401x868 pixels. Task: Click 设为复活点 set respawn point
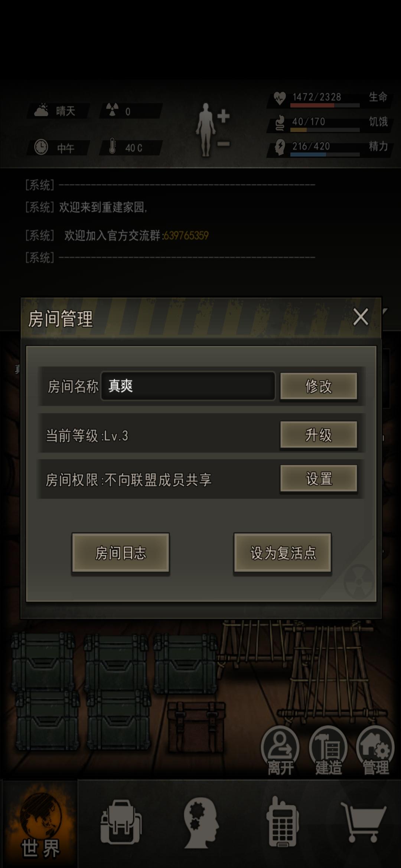(283, 553)
